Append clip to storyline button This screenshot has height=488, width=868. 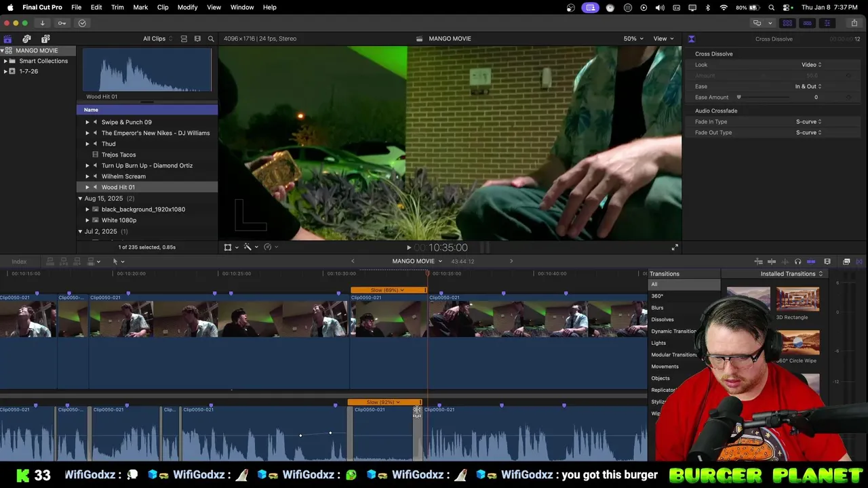pos(77,262)
